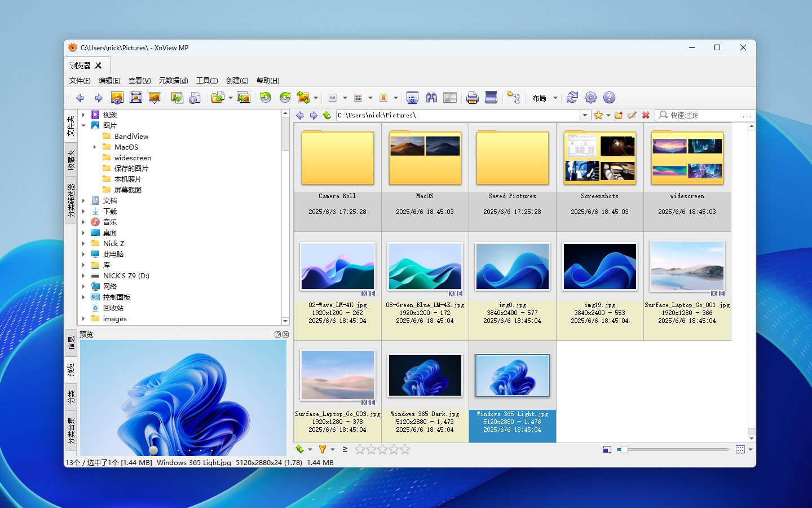Collapse the 图片 tree node
This screenshot has height=508, width=812.
tap(83, 125)
